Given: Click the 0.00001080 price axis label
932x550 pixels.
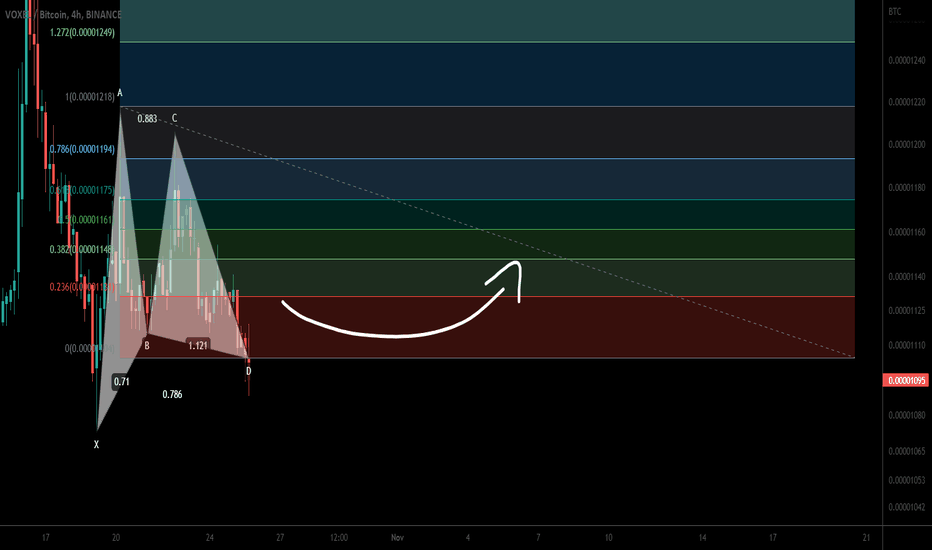Looking at the screenshot, I should pyautogui.click(x=906, y=415).
